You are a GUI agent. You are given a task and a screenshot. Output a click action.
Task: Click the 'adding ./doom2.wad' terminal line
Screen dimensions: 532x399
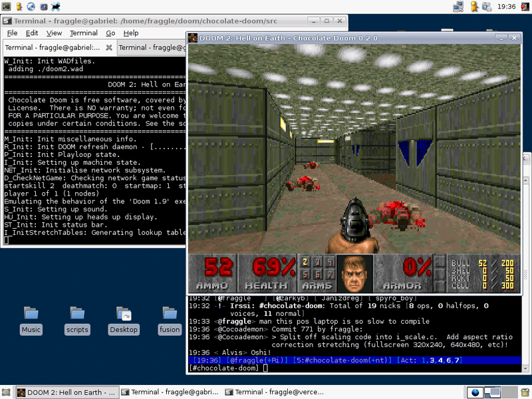45,69
